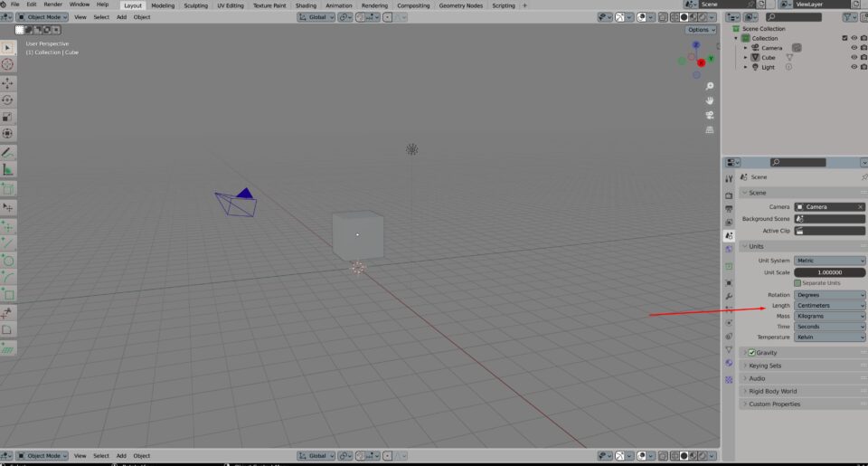Tick the Separate Units checkbox

click(797, 283)
